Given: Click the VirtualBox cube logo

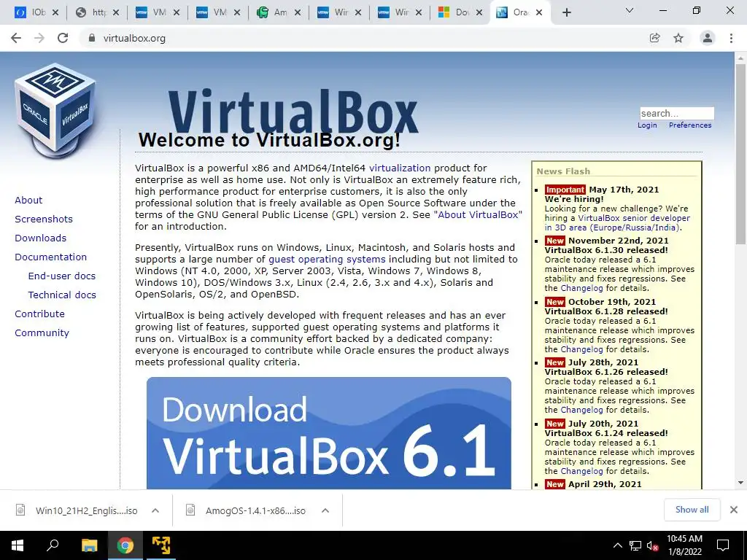Looking at the screenshot, I should tap(55, 111).
